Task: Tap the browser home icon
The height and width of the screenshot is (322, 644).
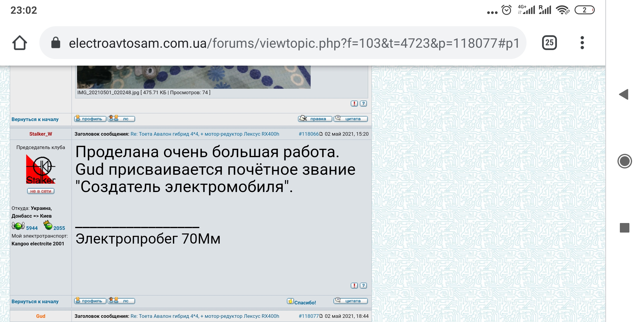Action: pyautogui.click(x=20, y=43)
